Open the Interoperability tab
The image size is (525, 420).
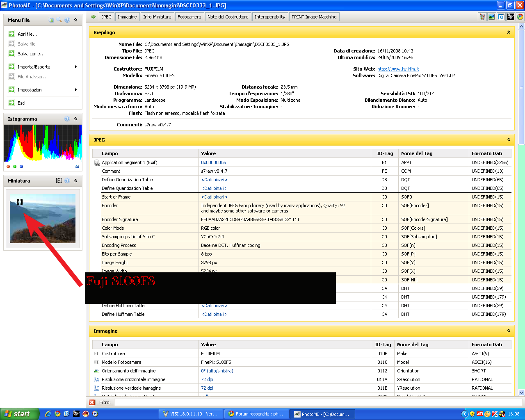pyautogui.click(x=270, y=17)
